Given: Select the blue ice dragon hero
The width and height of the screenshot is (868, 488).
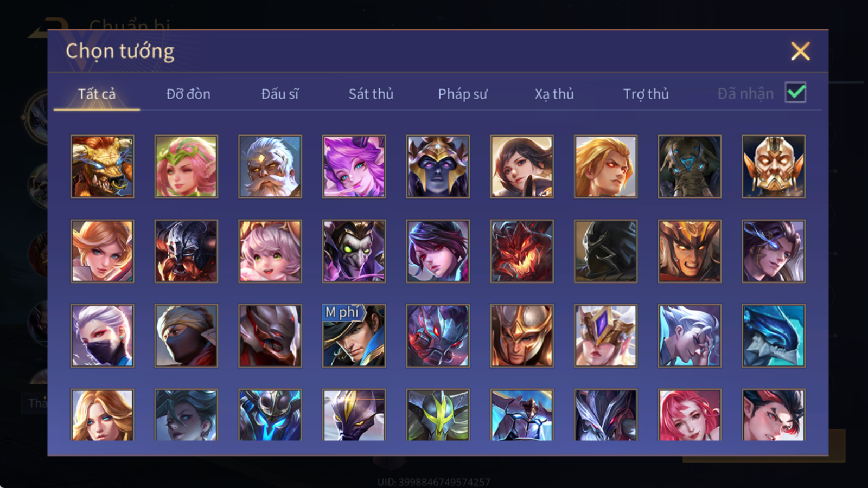Looking at the screenshot, I should tap(774, 336).
